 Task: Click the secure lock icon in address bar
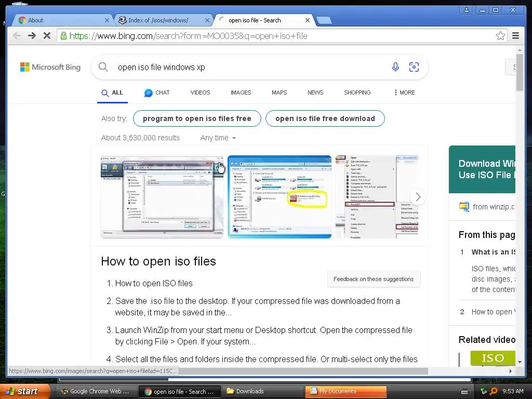(x=63, y=36)
